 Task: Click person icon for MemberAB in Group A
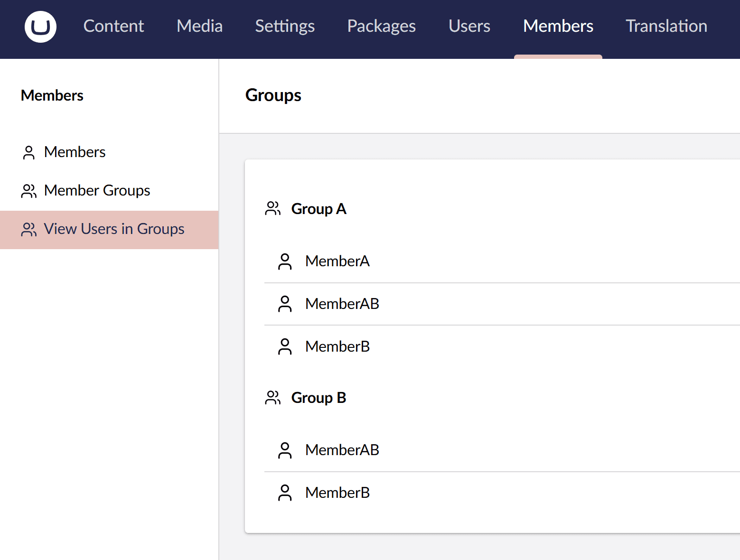point(285,304)
